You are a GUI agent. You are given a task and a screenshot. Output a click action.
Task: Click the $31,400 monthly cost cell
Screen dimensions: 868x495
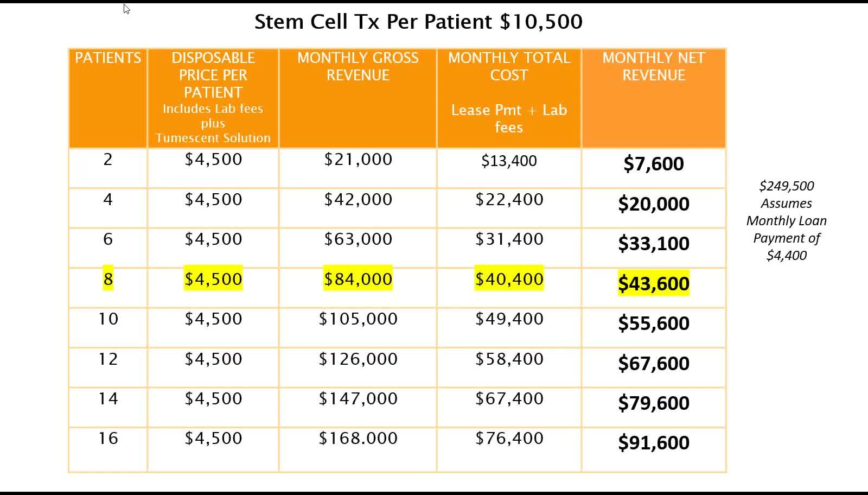coord(509,239)
